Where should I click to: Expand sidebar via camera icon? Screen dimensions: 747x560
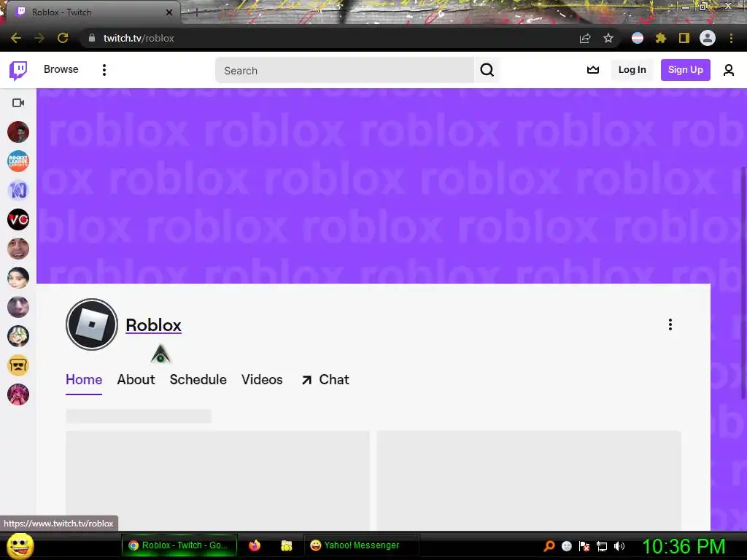coord(18,103)
